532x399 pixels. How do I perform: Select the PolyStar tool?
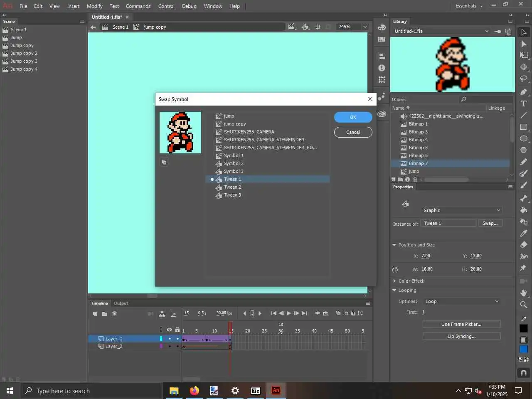click(x=524, y=150)
